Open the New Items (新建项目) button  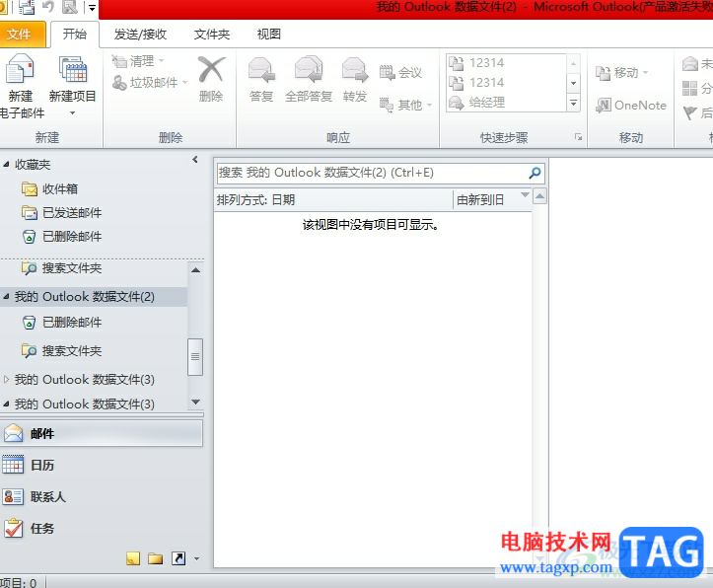[x=72, y=85]
